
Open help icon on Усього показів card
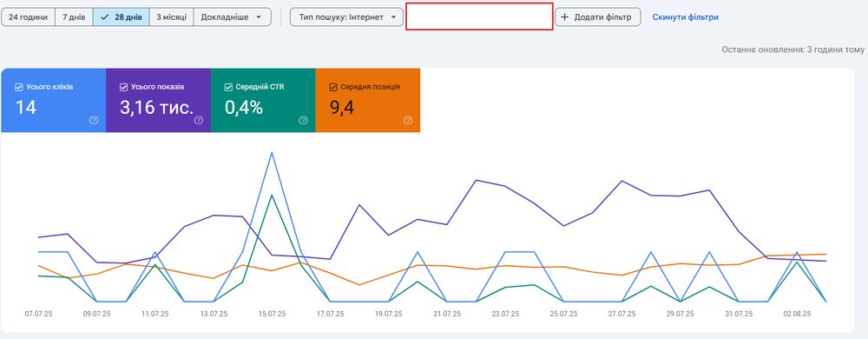pos(198,120)
